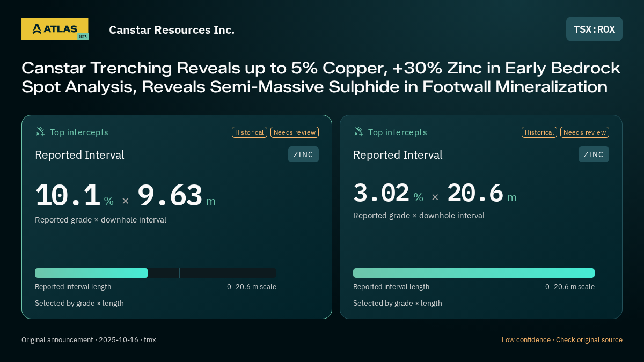Click the Top intercepts label in the left card

[79, 132]
